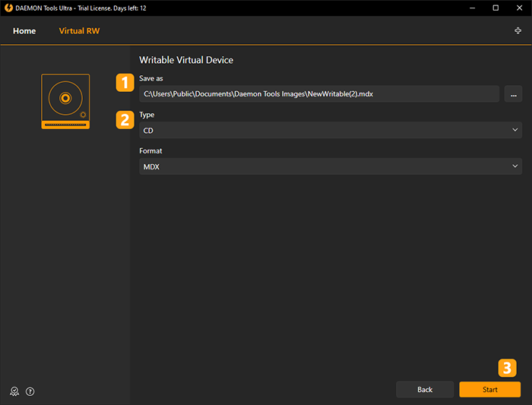This screenshot has width=532, height=405.
Task: Click the Format label
Action: pyautogui.click(x=150, y=151)
